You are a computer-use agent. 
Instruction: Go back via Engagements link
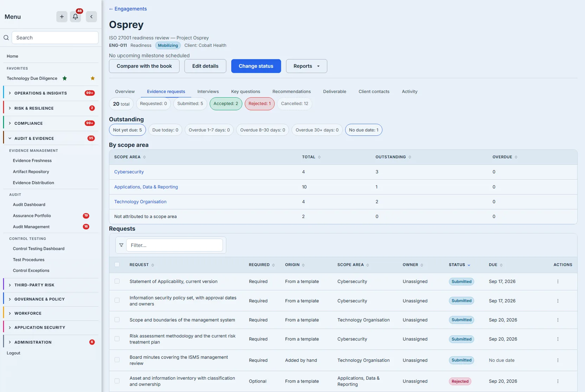coord(128,9)
